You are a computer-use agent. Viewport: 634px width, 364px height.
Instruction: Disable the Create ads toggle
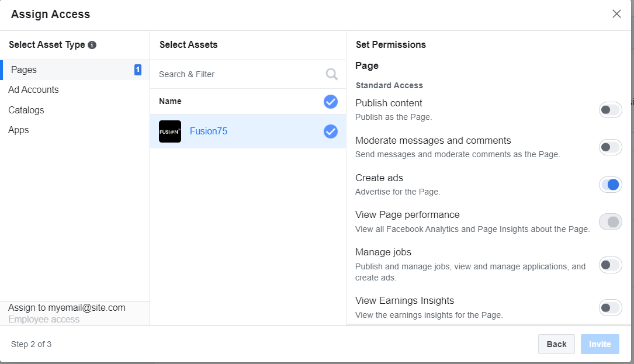point(610,185)
